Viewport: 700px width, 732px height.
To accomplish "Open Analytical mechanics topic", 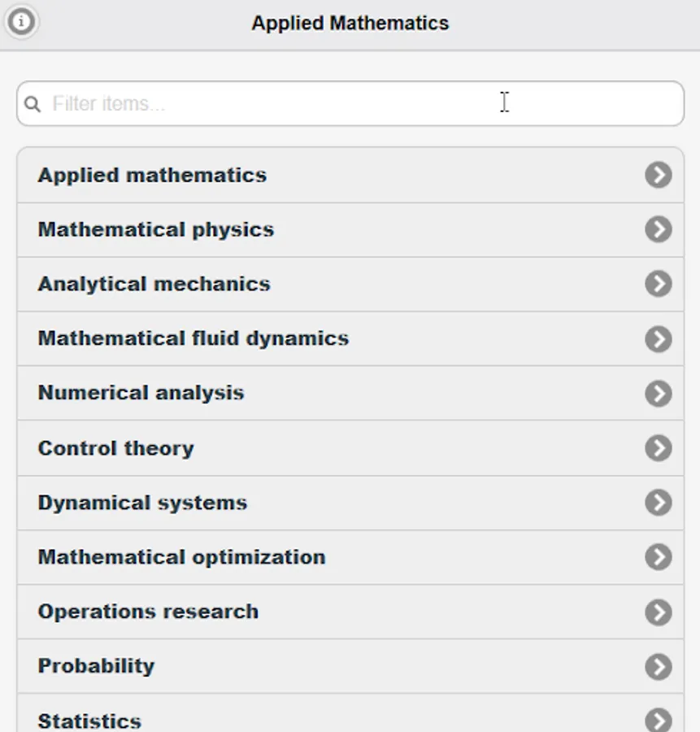I will (350, 285).
